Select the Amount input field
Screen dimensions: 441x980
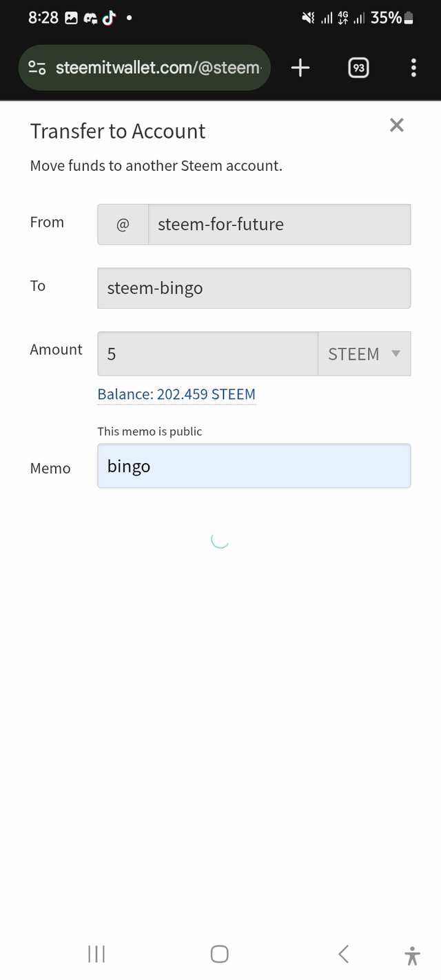(x=207, y=354)
